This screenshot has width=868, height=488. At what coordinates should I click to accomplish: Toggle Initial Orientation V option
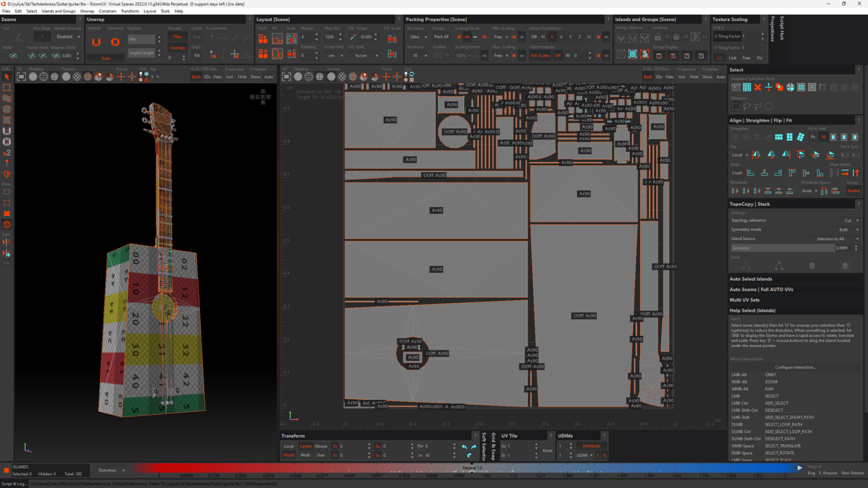tap(551, 36)
